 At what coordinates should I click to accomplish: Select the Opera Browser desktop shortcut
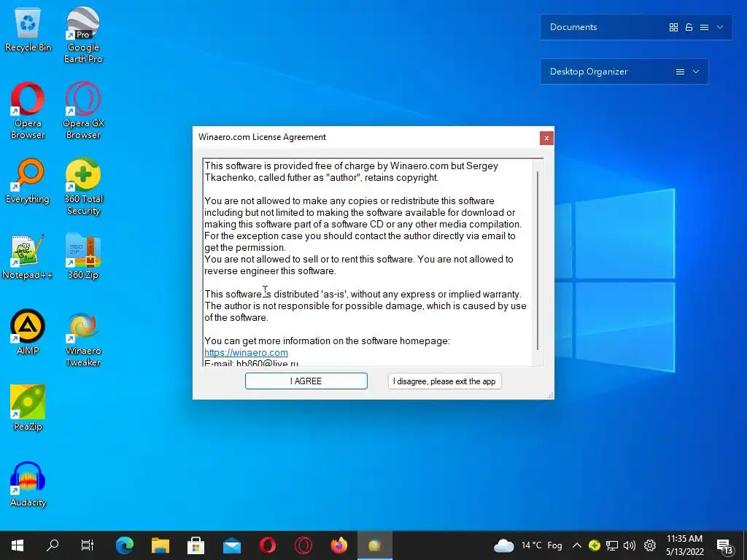(28, 111)
